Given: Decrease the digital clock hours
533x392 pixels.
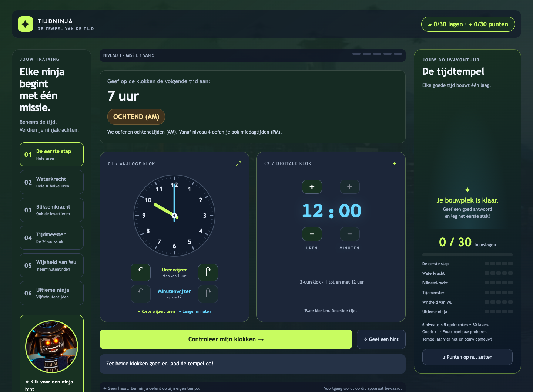Looking at the screenshot, I should 312,234.
